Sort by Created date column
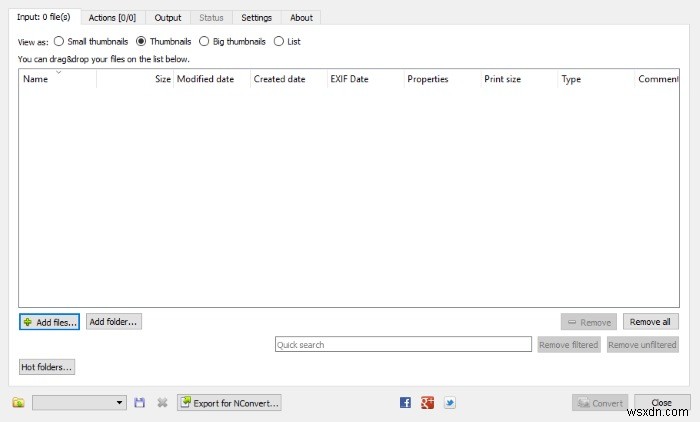The height and width of the screenshot is (422, 700). (288, 79)
